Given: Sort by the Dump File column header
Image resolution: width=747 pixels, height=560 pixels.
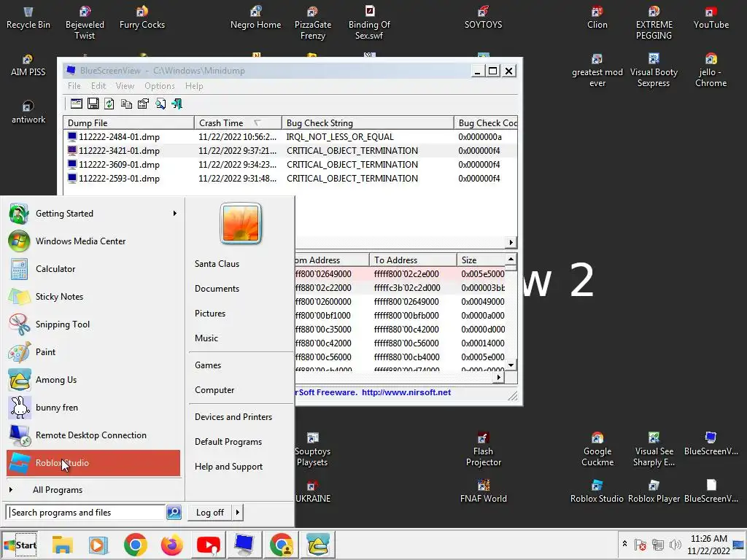Looking at the screenshot, I should (x=128, y=122).
